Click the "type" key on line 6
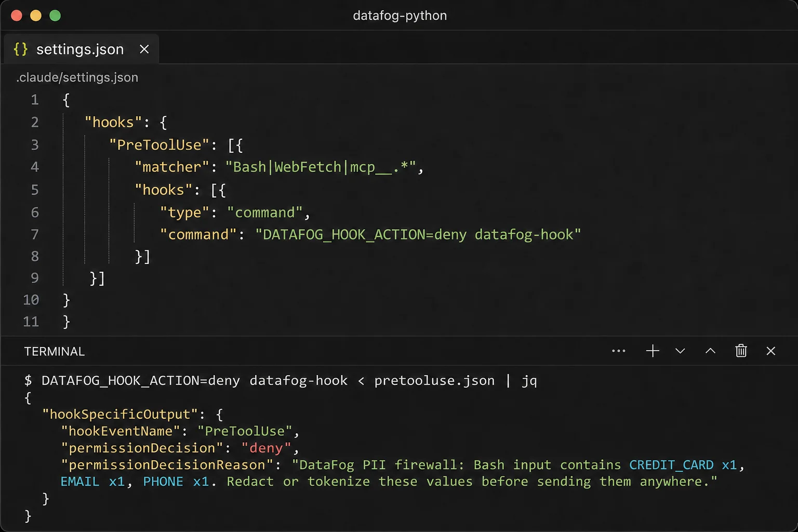The height and width of the screenshot is (532, 798). pyautogui.click(x=184, y=212)
